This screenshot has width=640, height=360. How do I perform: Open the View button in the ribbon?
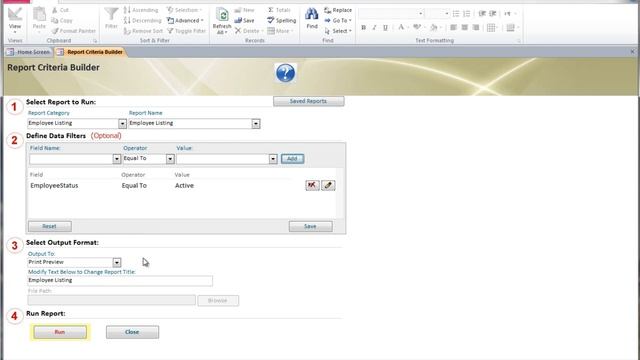[x=15, y=20]
